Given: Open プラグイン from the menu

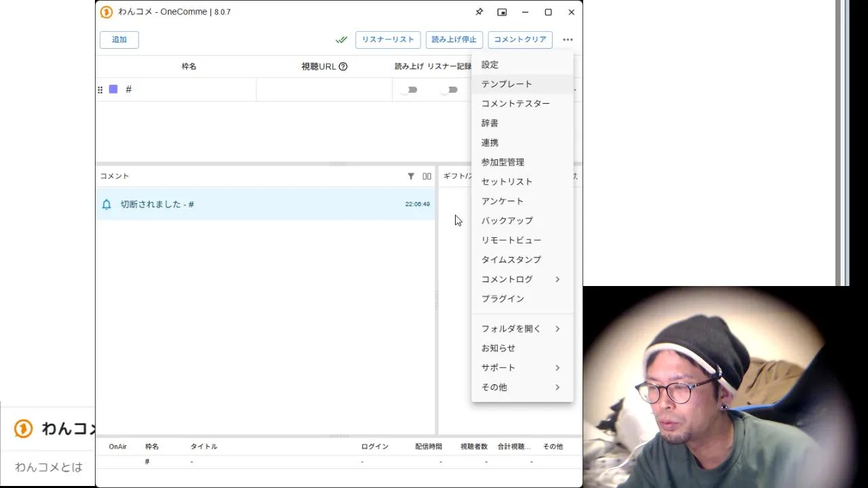Looking at the screenshot, I should (522, 299).
